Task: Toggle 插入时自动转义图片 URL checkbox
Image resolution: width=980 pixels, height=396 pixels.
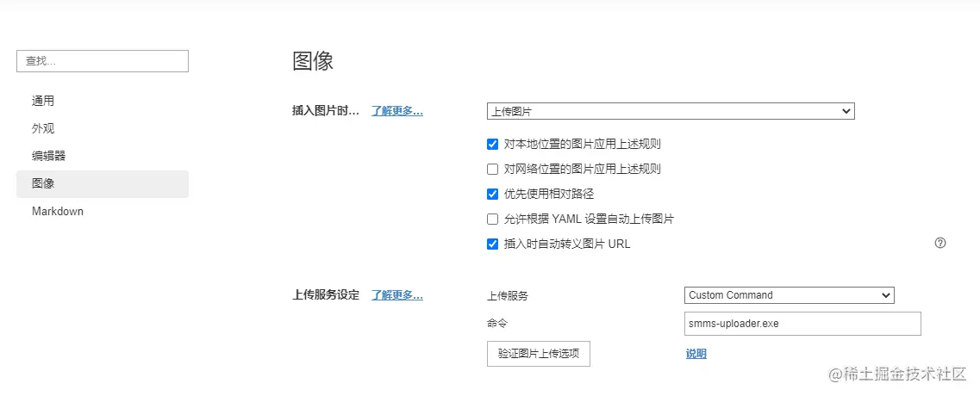Action: (492, 244)
